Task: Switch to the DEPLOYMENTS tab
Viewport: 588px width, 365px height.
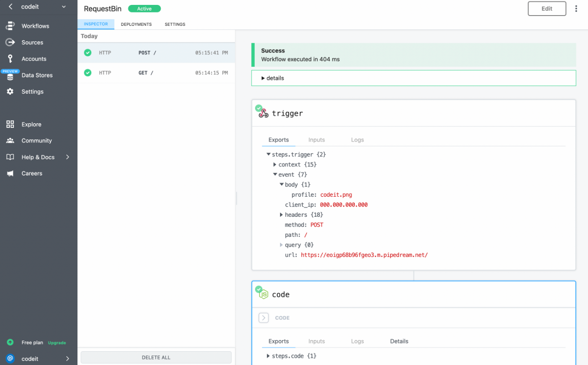Action: tap(136, 24)
